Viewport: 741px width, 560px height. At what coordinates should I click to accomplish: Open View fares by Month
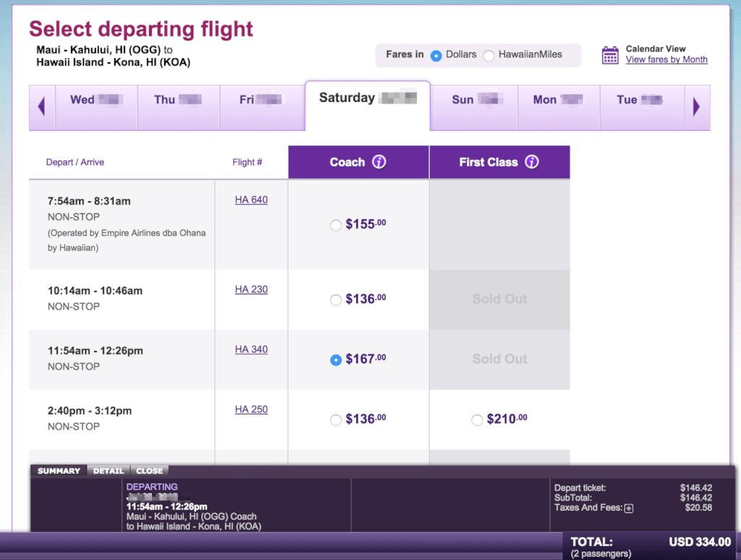666,59
